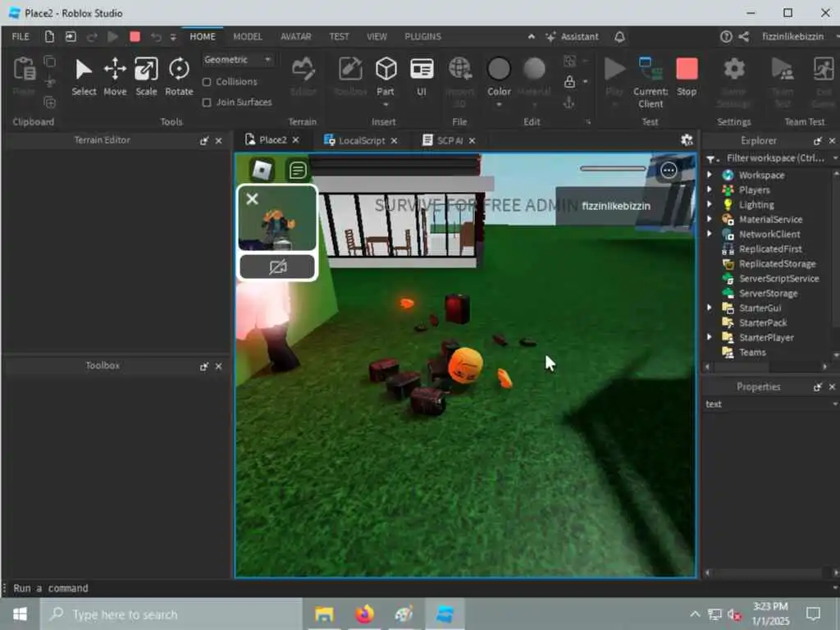This screenshot has height=630, width=840.
Task: Switch to the TEST ribbon tab
Action: (x=339, y=36)
